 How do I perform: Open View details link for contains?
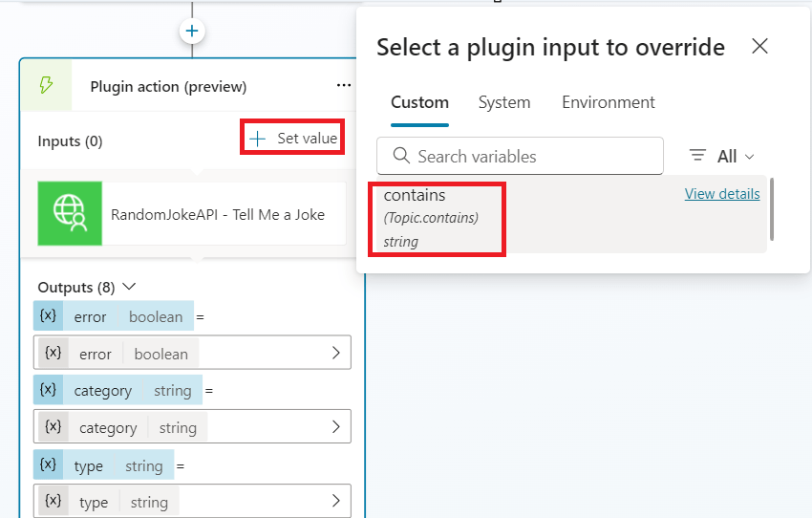pyautogui.click(x=722, y=194)
